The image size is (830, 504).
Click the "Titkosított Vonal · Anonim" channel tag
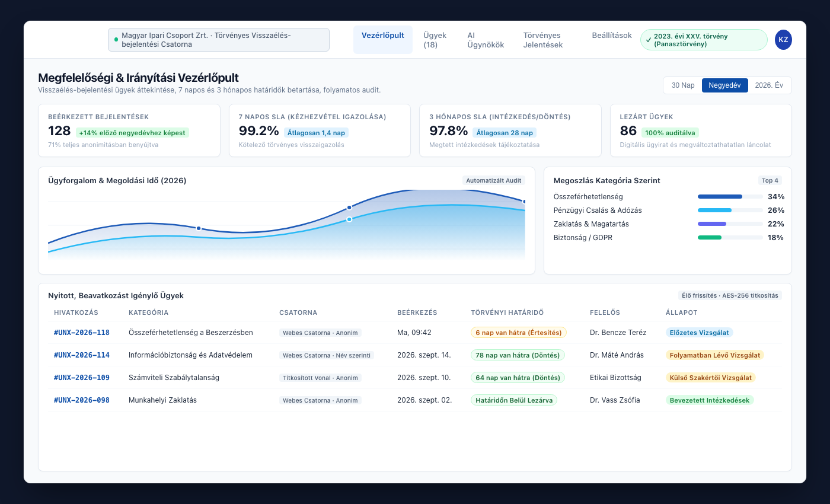point(320,378)
